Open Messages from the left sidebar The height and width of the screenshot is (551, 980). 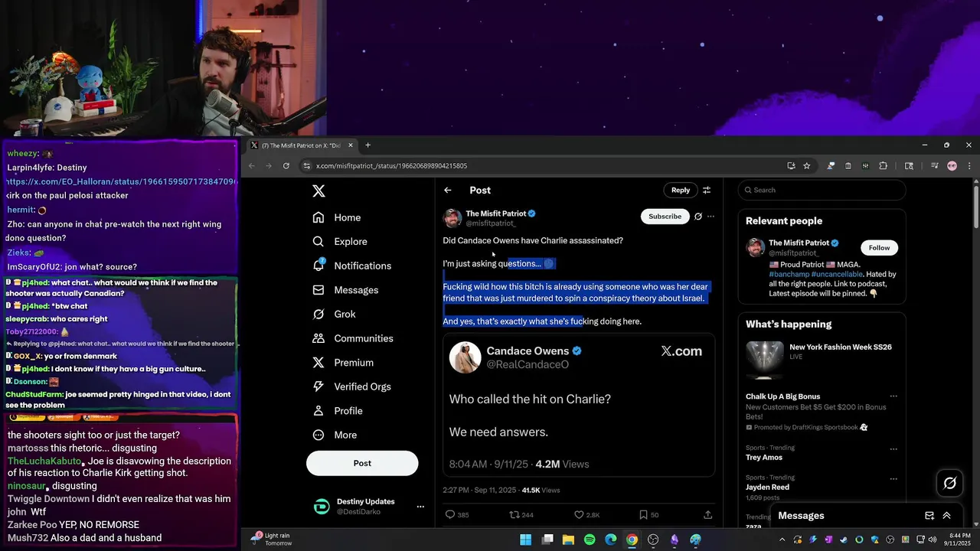coord(345,290)
